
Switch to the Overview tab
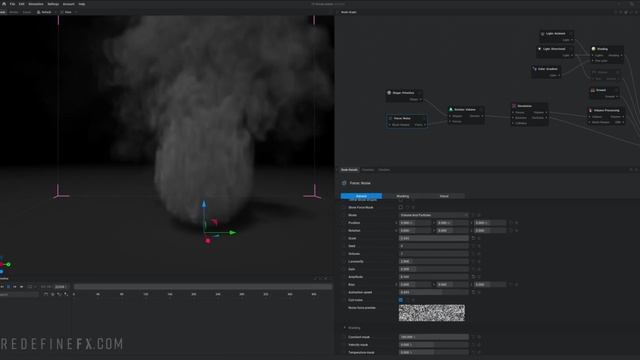point(368,170)
